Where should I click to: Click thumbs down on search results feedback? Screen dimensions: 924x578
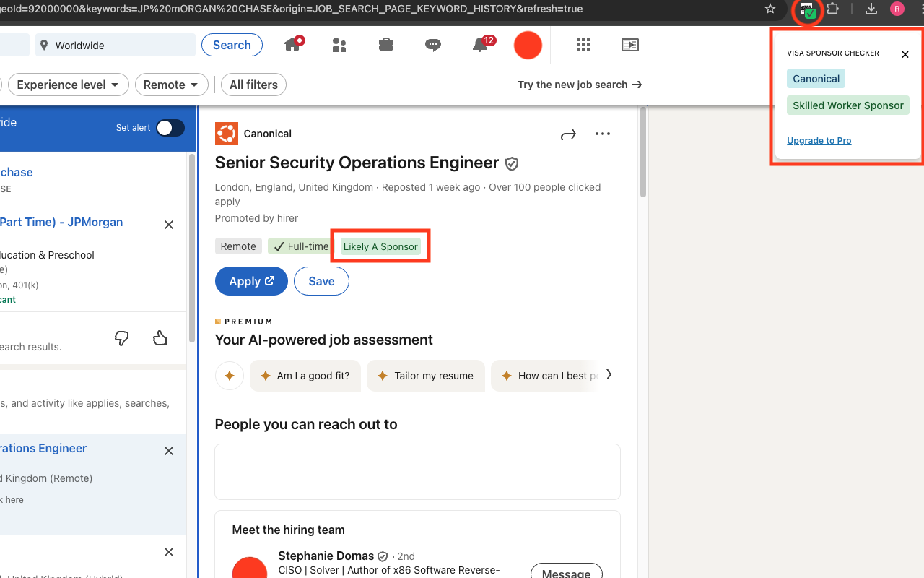point(122,338)
